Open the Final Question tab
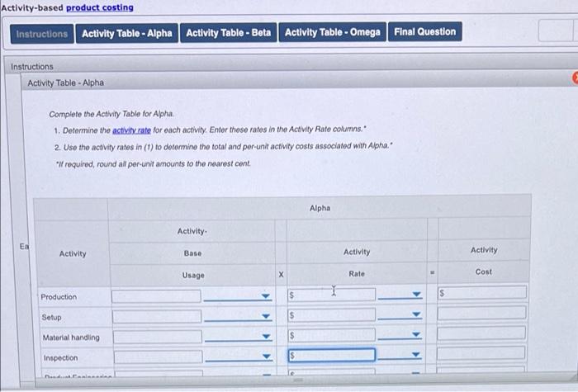578x392 pixels. [425, 31]
